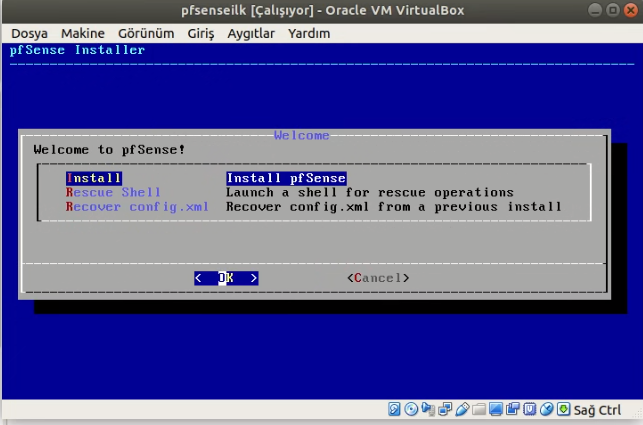The width and height of the screenshot is (643, 425).
Task: Open the Giriş menu
Action: pos(201,34)
